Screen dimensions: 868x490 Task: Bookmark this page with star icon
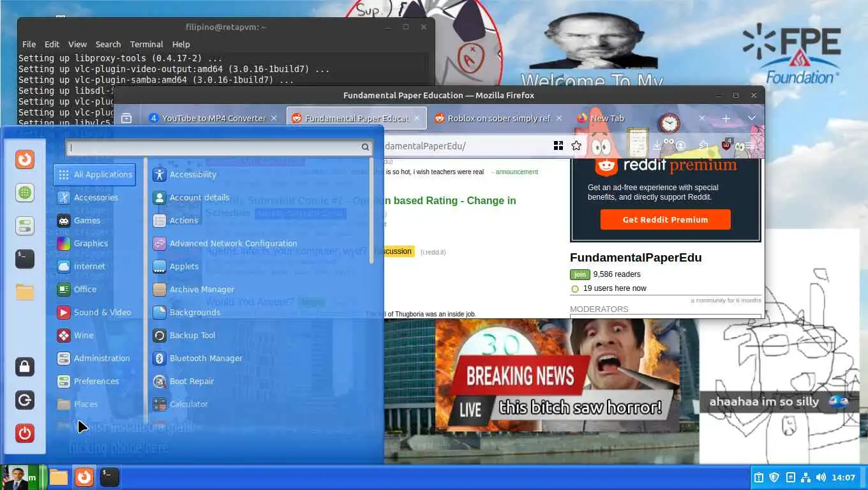[x=576, y=146]
